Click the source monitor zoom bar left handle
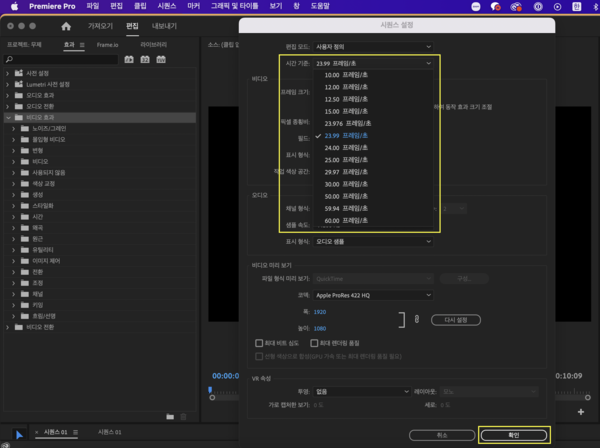The height and width of the screenshot is (448, 600). click(212, 397)
